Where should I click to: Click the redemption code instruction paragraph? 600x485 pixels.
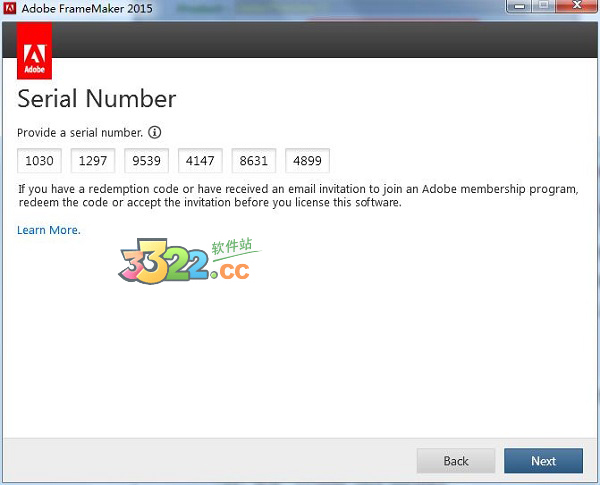(298, 196)
